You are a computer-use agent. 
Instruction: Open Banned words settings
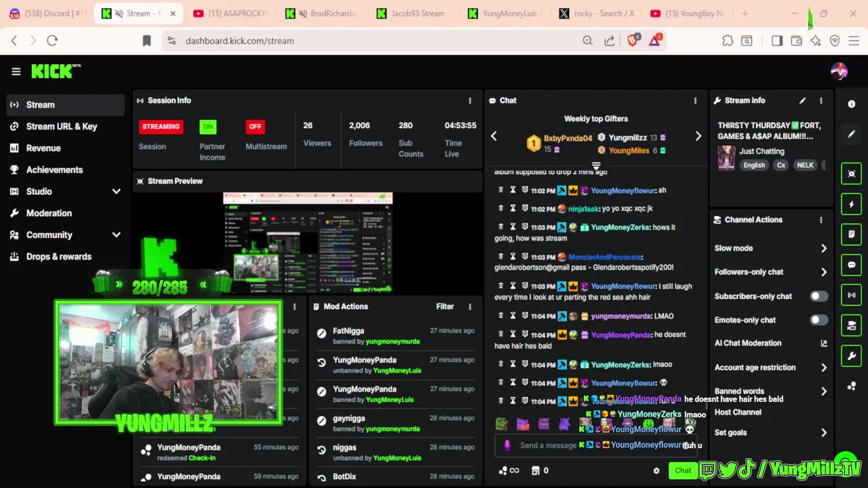770,391
